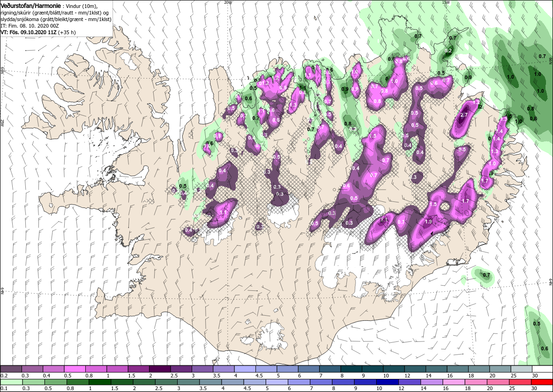Click the '20W' longitude label

point(228,2)
